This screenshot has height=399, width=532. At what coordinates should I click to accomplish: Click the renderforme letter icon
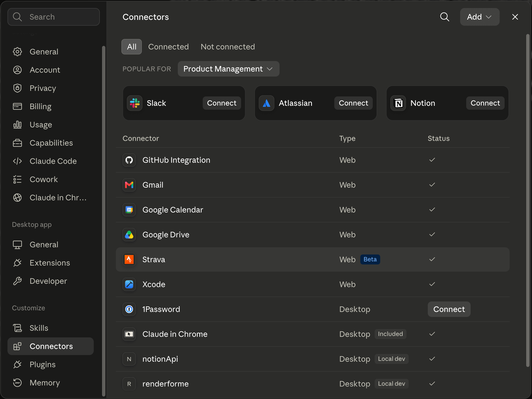click(129, 384)
